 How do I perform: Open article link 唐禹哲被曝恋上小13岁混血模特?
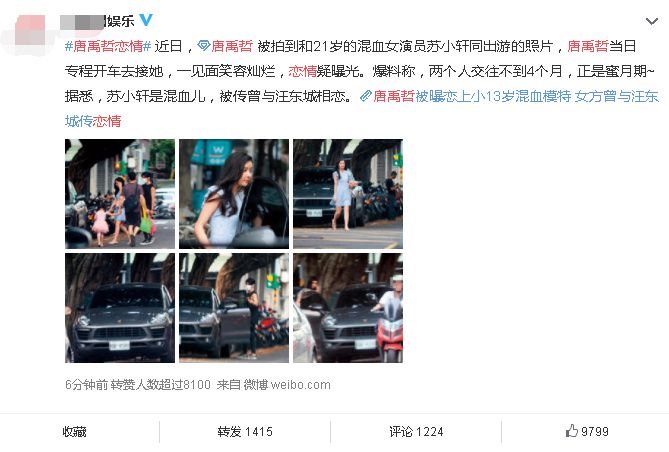click(x=472, y=96)
